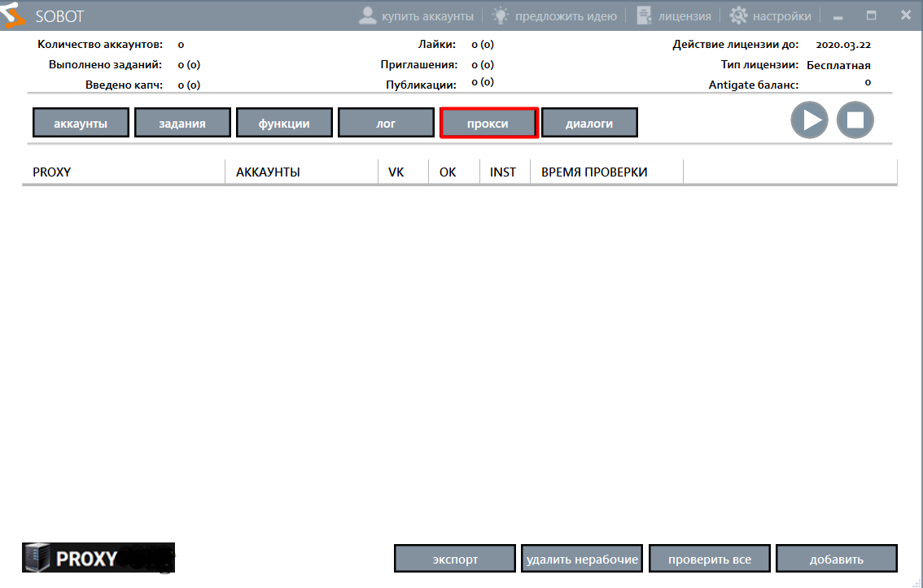Select the прокси tab
Screen dimensions: 923x588
(488, 124)
